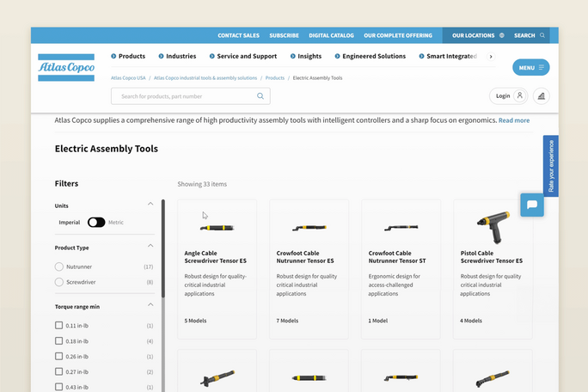This screenshot has width=588, height=392.
Task: Select the Screwdriver product type option
Action: click(59, 282)
